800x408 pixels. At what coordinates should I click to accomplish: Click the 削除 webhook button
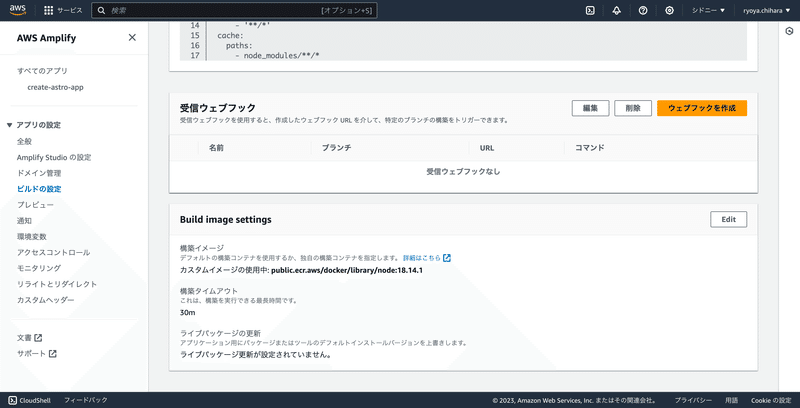point(633,108)
